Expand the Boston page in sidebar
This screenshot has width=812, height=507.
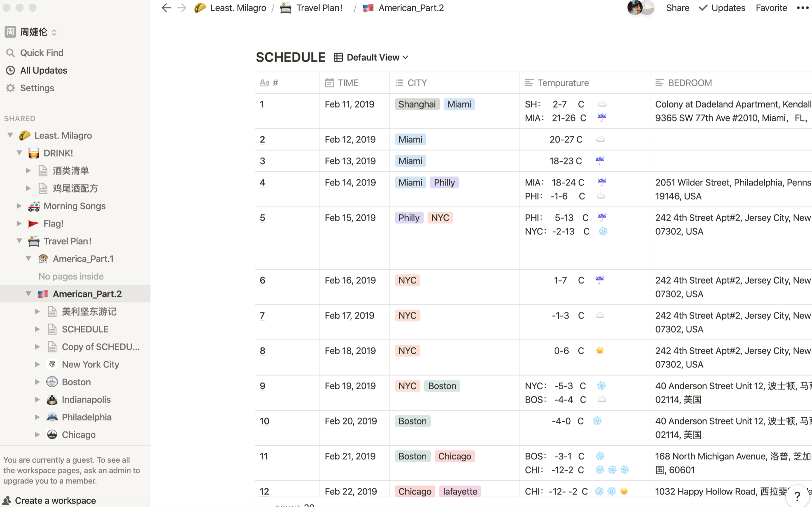[x=37, y=382]
